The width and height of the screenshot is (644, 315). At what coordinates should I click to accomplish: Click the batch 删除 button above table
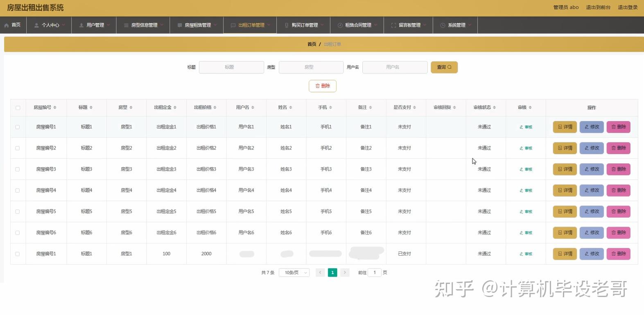pyautogui.click(x=323, y=86)
